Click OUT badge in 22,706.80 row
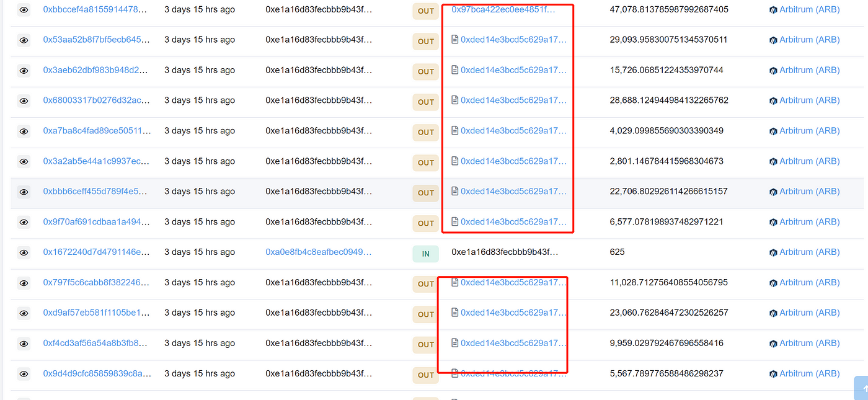Screen dimensions: 868x400 coord(426,193)
